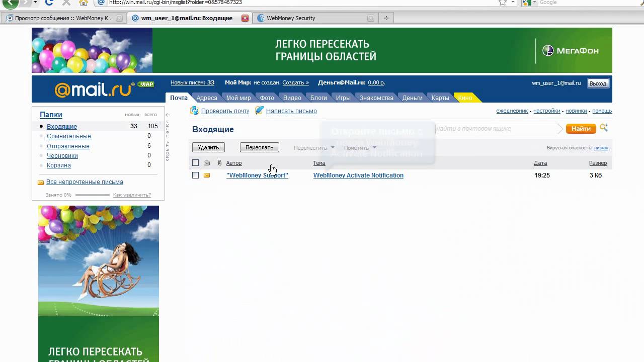This screenshot has height=362, width=644.
Task: Open the ежедневник link
Action: [x=512, y=111]
